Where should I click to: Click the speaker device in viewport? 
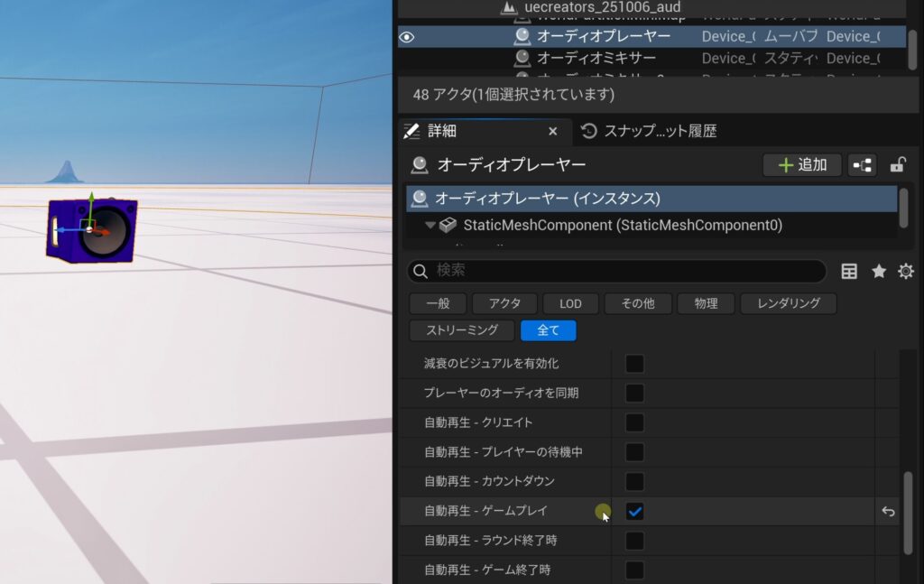92,230
